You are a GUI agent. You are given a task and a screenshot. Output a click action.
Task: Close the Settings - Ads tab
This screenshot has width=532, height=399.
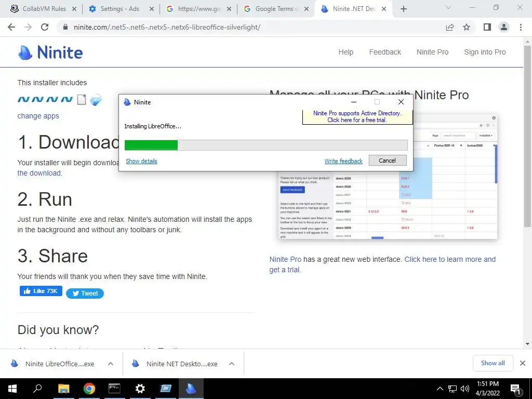tap(152, 9)
